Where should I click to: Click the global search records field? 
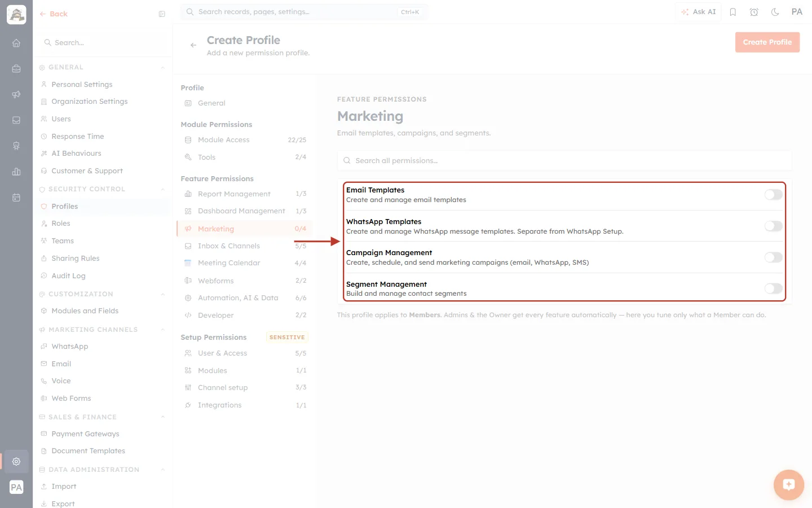tap(304, 12)
